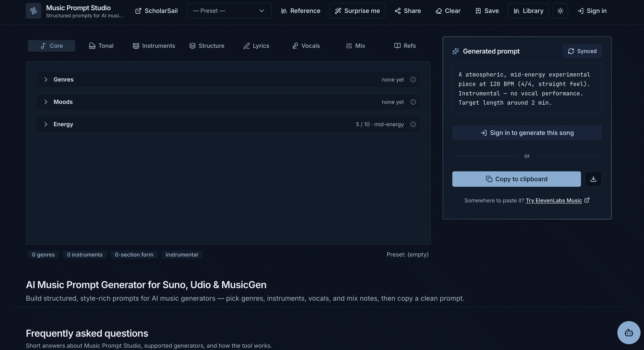This screenshot has width=644, height=350.
Task: Toggle light theme with the sun icon
Action: (x=560, y=11)
